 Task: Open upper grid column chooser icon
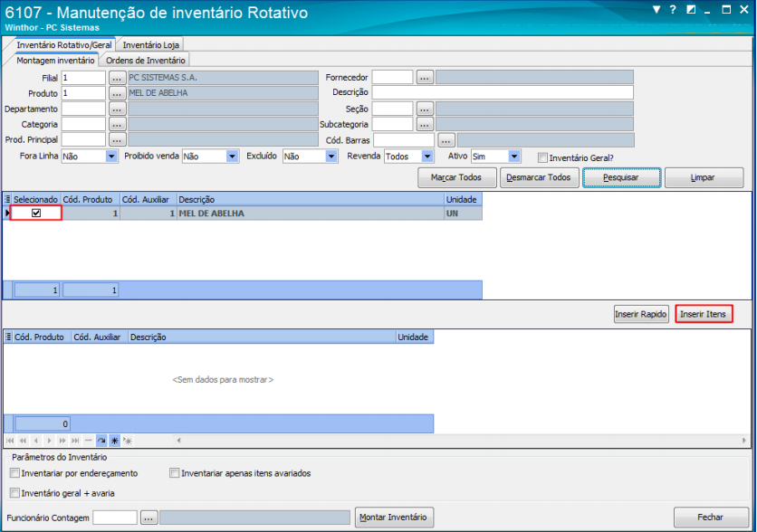click(x=8, y=199)
